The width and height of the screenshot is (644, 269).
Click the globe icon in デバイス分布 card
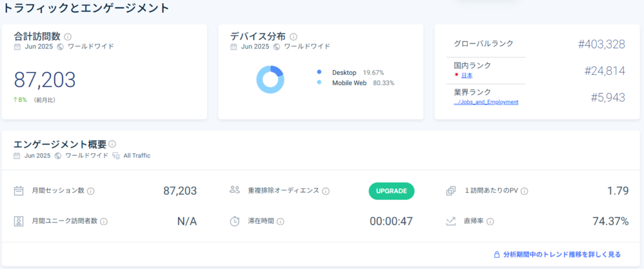tap(277, 47)
